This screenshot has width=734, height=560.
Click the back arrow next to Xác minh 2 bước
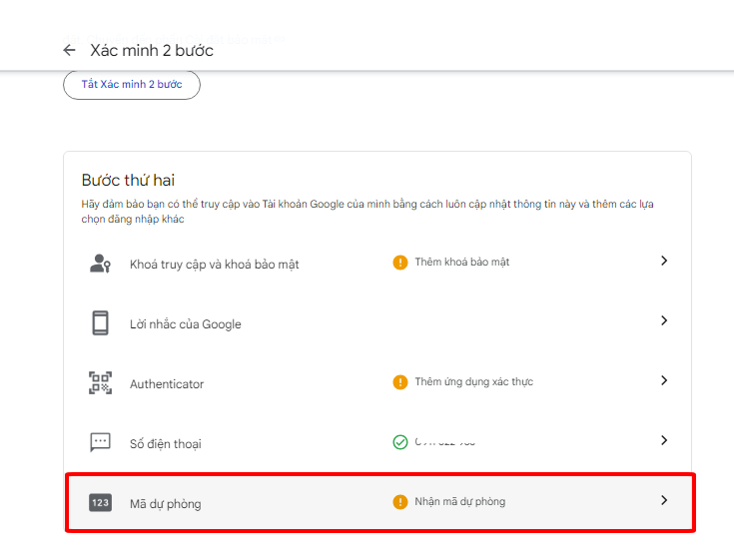pyautogui.click(x=69, y=50)
